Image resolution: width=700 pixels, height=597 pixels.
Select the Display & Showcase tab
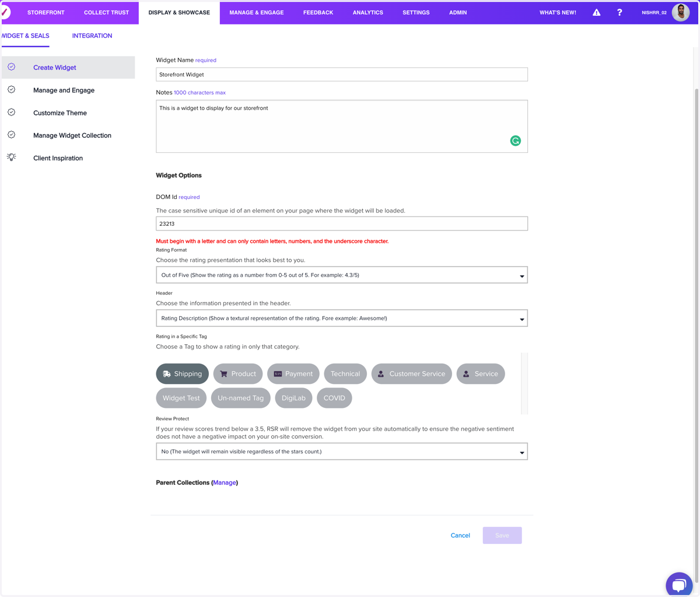[x=179, y=12]
